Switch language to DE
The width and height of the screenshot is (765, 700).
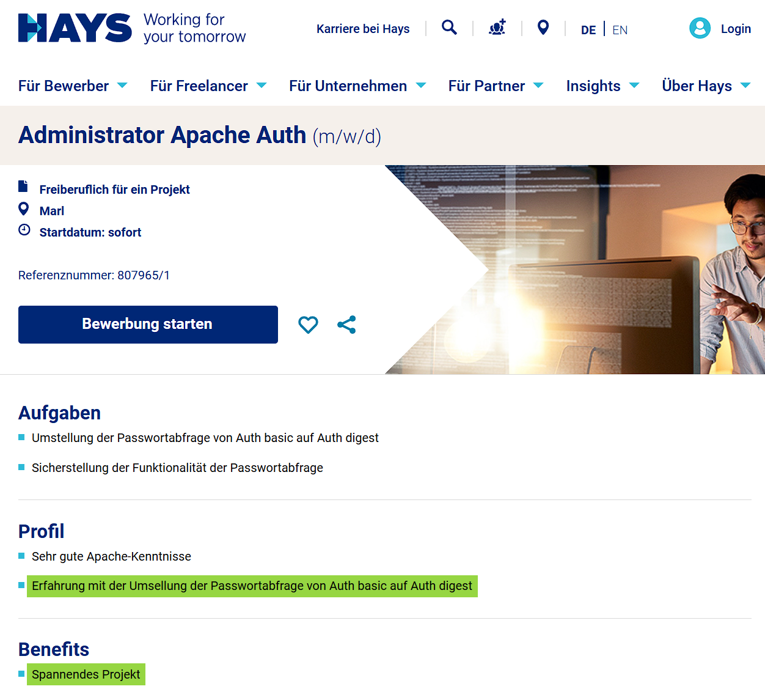(x=588, y=30)
